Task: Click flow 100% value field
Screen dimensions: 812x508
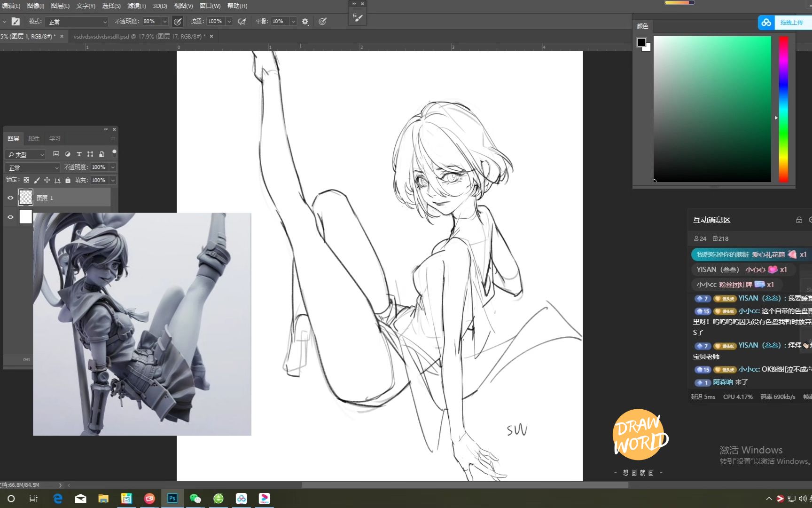Action: point(216,21)
